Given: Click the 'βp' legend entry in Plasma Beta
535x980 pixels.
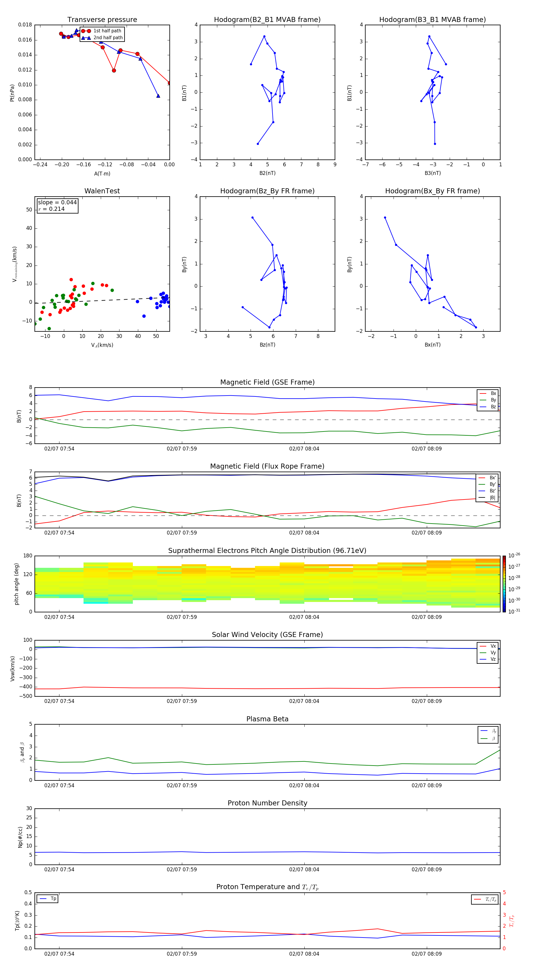Looking at the screenshot, I should 488,731.
